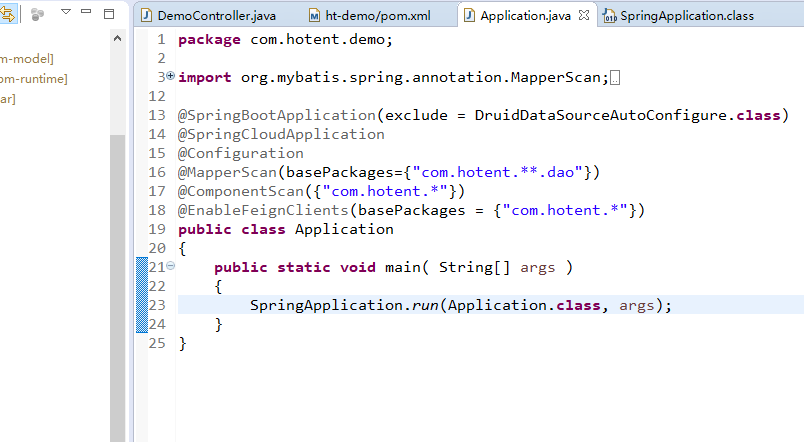Screen dimensions: 804x442
Task: Expand folded imports on line 3
Action: 170,76
